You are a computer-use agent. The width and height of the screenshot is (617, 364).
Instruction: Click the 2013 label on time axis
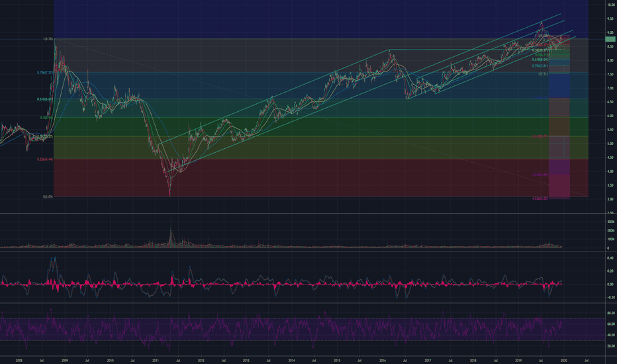tap(246, 360)
